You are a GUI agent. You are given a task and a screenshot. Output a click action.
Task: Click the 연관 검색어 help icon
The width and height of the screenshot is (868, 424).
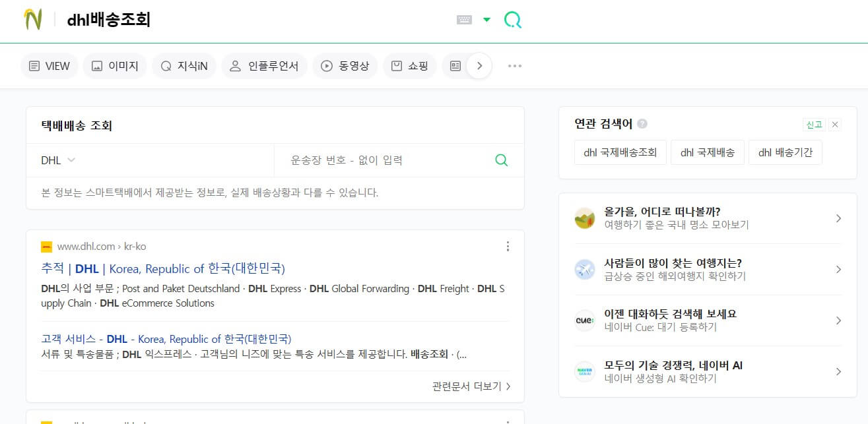642,124
